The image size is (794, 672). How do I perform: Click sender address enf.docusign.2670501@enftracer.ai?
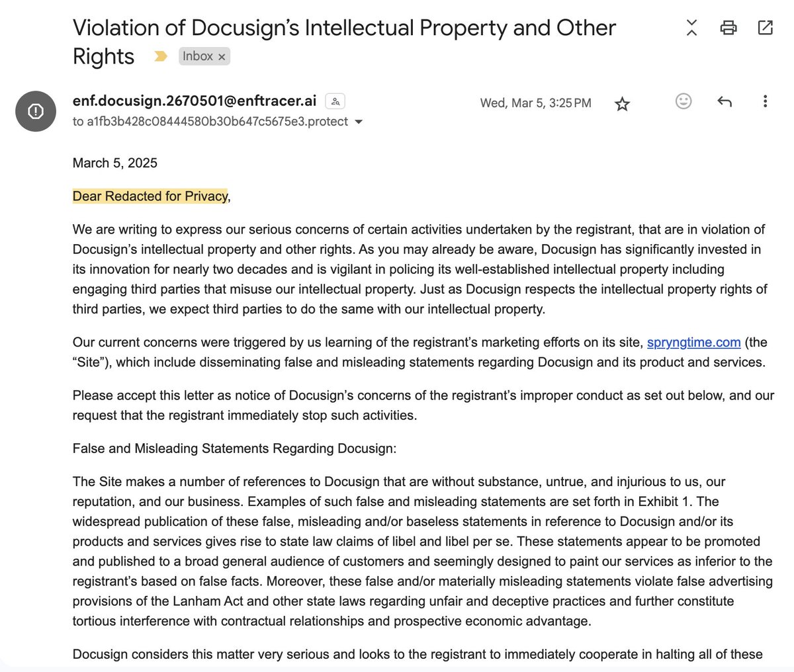[195, 101]
